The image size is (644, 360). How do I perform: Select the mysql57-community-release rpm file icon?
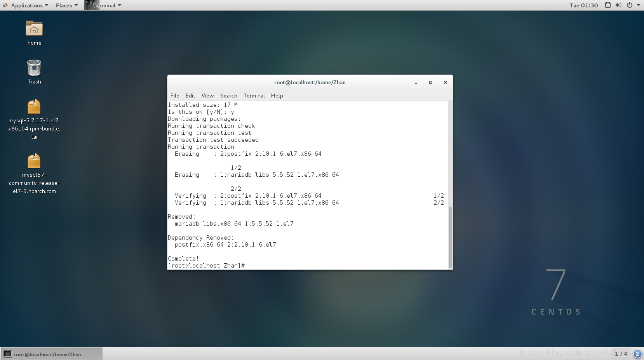34,161
